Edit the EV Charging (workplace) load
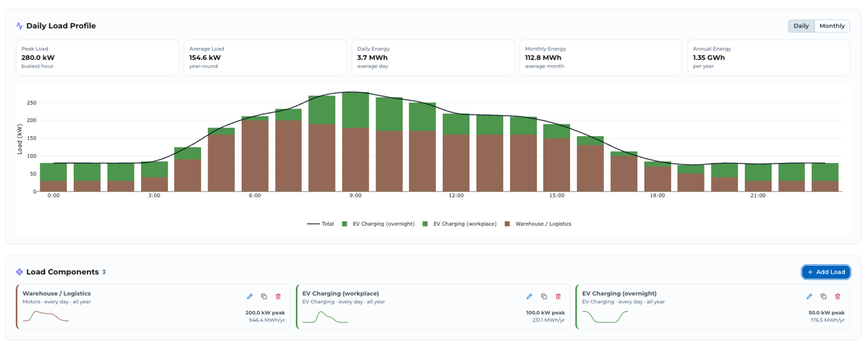 coord(529,296)
